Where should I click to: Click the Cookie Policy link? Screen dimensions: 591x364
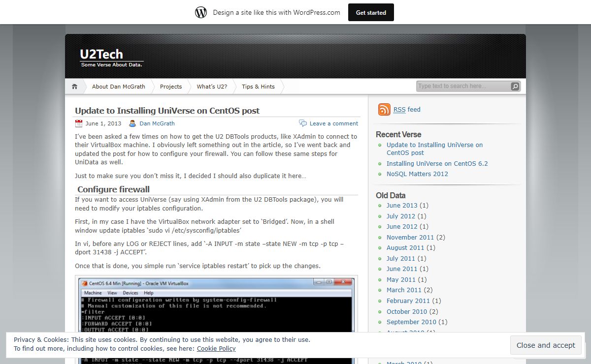click(x=216, y=349)
